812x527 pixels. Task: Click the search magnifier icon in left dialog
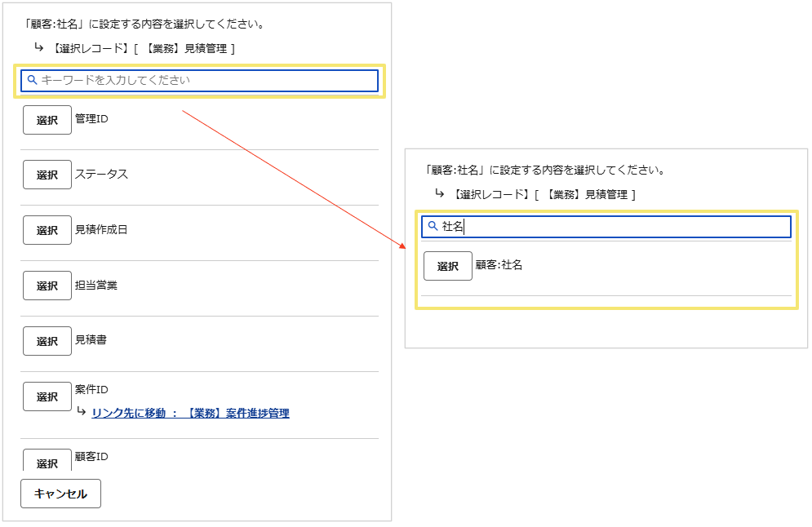pyautogui.click(x=32, y=80)
